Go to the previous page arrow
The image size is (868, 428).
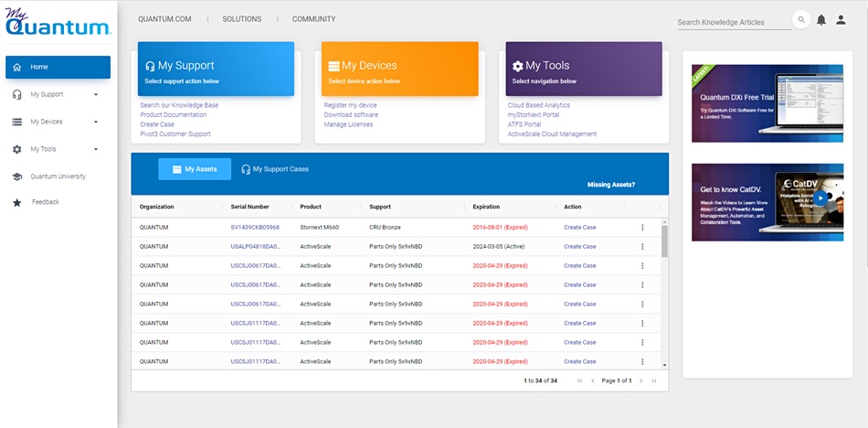pos(593,380)
